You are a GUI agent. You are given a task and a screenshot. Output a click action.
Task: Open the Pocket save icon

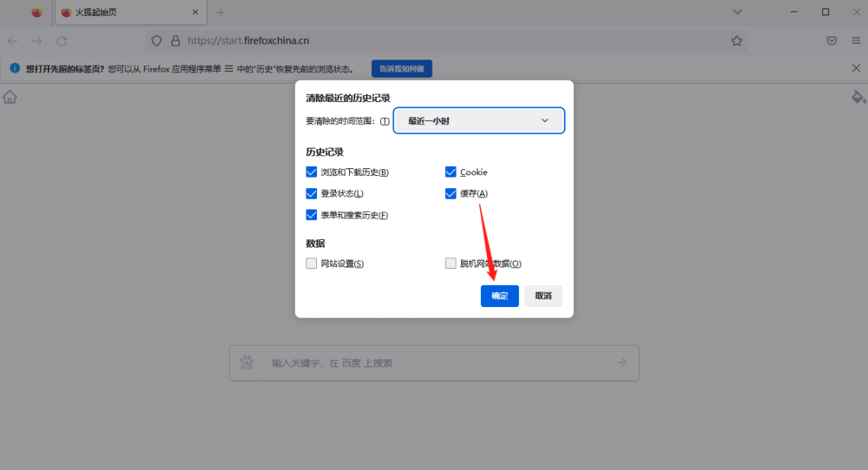[x=831, y=40]
